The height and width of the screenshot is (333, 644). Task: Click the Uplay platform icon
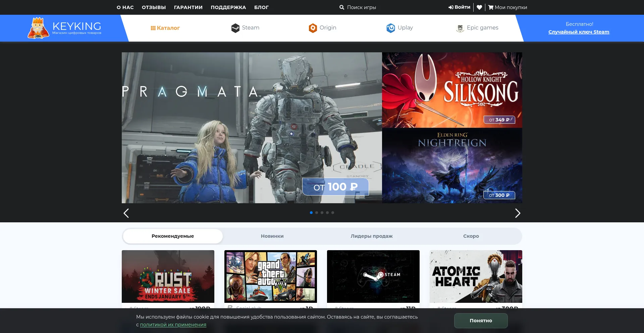pos(391,28)
